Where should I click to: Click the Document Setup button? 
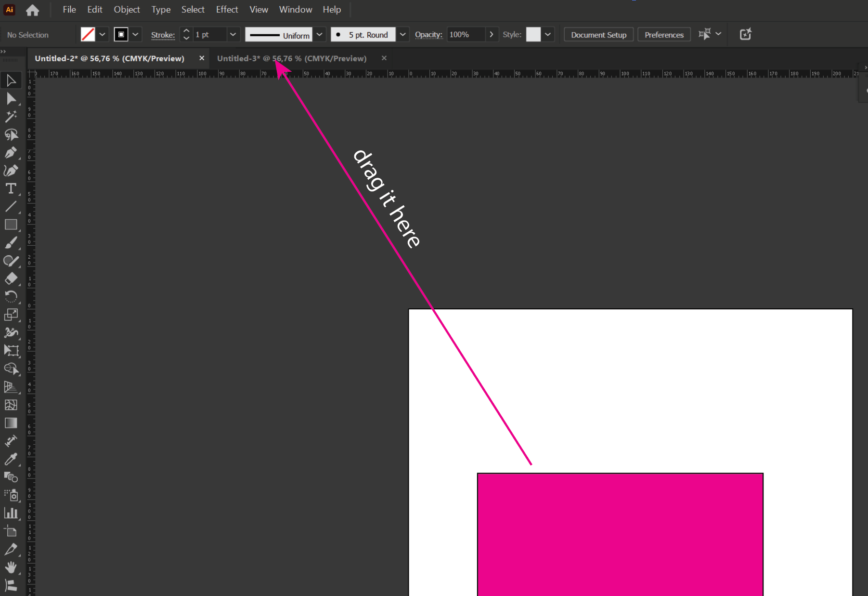click(598, 34)
